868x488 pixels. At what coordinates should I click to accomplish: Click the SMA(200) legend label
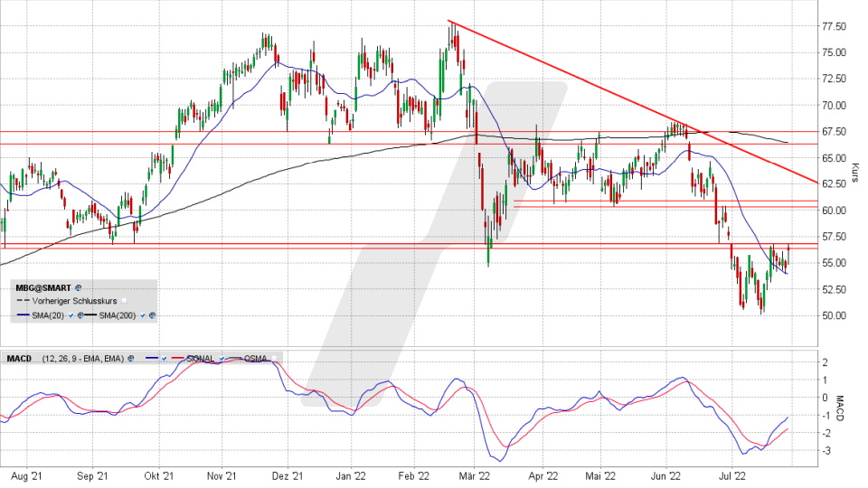tap(118, 315)
